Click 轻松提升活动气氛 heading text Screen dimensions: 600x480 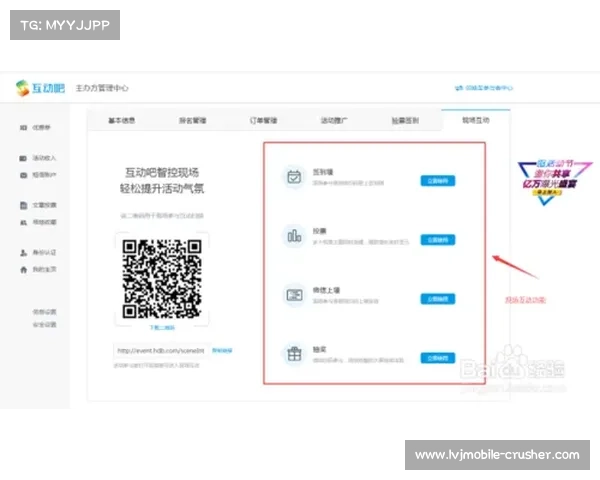162,189
